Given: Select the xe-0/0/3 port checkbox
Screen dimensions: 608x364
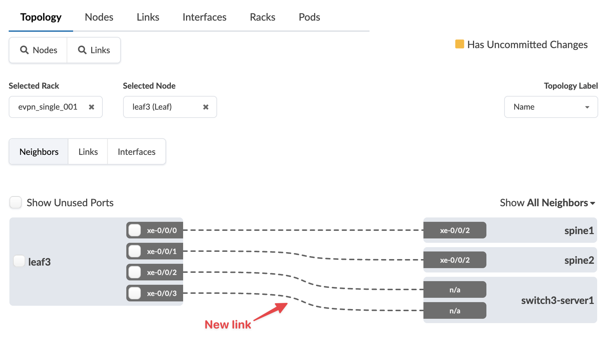Looking at the screenshot, I should pos(135,293).
